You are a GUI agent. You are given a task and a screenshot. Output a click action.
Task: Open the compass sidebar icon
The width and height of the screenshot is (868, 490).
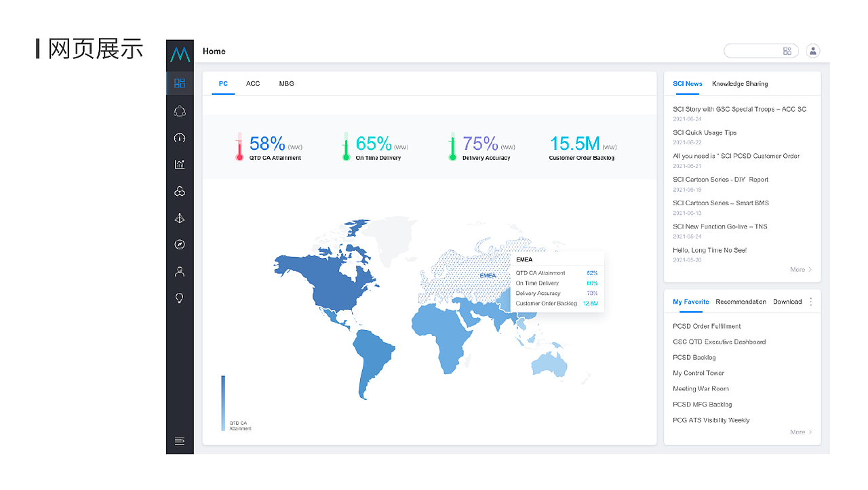tap(180, 245)
